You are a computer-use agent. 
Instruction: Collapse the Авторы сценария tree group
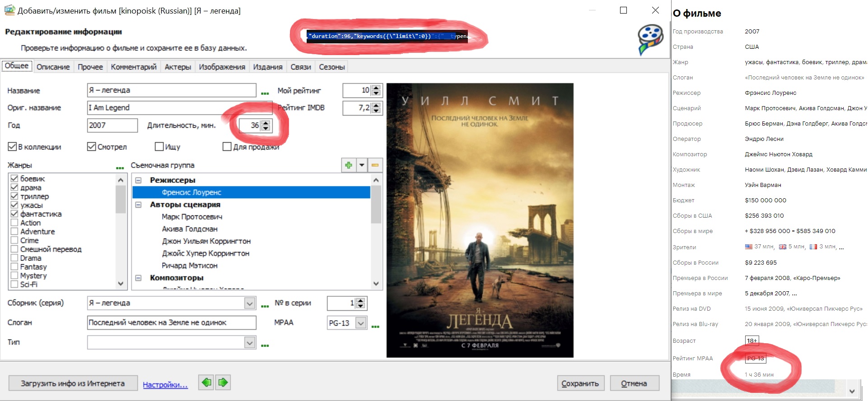(139, 205)
